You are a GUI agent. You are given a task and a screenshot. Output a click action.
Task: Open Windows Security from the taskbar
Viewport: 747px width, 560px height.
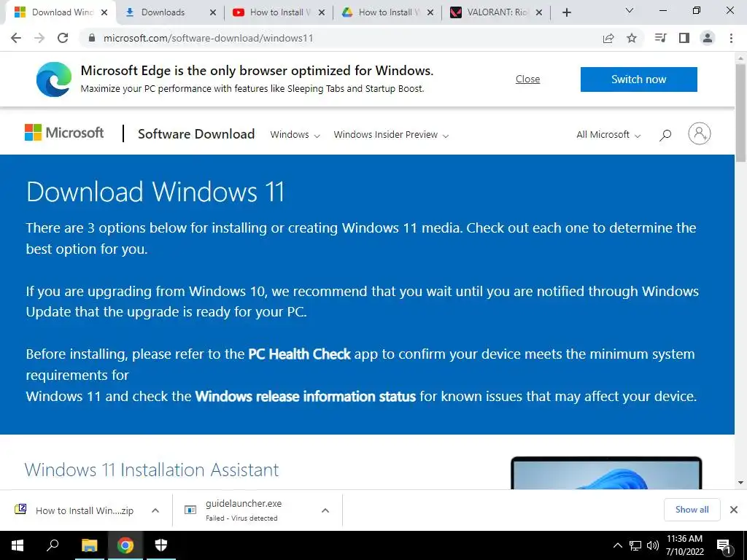[x=161, y=545]
